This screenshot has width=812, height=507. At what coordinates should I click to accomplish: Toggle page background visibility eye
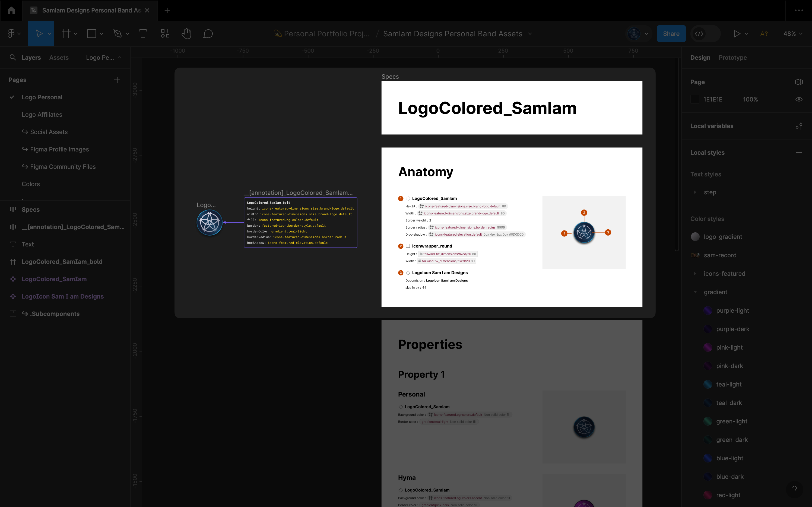pyautogui.click(x=799, y=100)
